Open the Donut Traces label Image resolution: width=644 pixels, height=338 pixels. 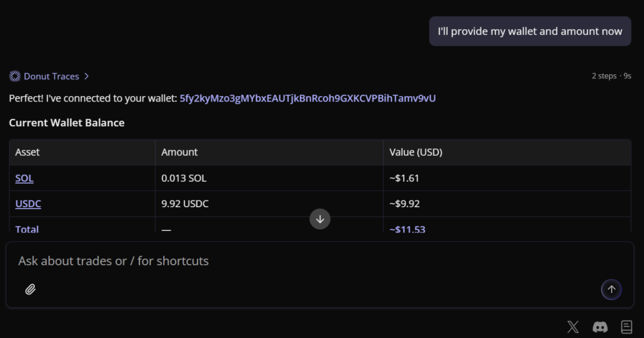[x=51, y=76]
